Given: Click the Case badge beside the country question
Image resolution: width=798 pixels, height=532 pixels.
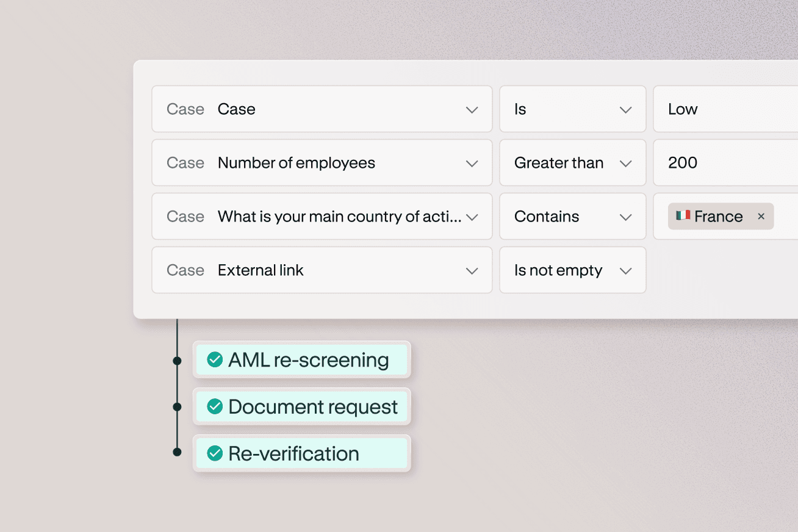Looking at the screenshot, I should click(185, 217).
